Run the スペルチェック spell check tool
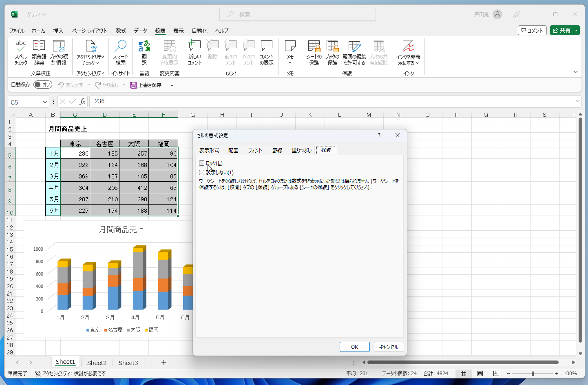 (x=21, y=53)
